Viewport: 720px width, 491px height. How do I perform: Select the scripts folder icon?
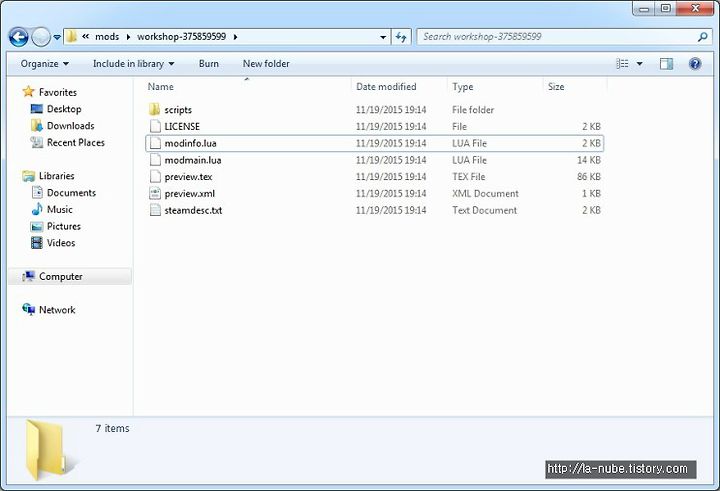155,109
